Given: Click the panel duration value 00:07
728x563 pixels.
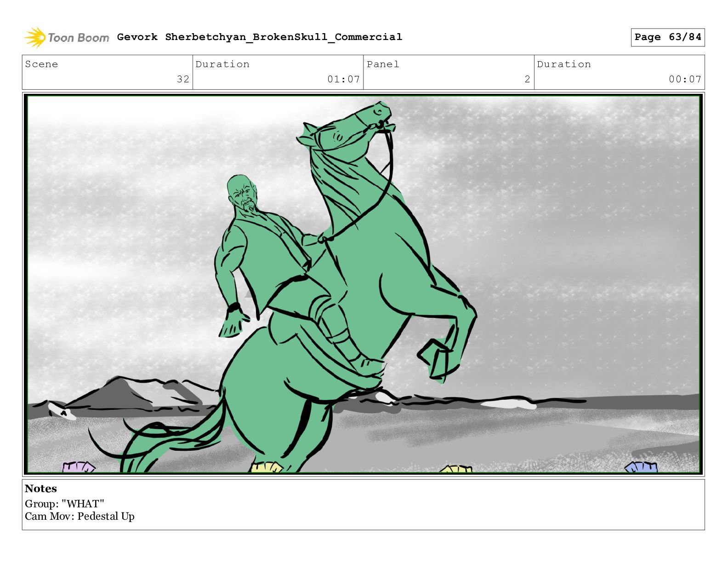Looking at the screenshot, I should pyautogui.click(x=685, y=79).
